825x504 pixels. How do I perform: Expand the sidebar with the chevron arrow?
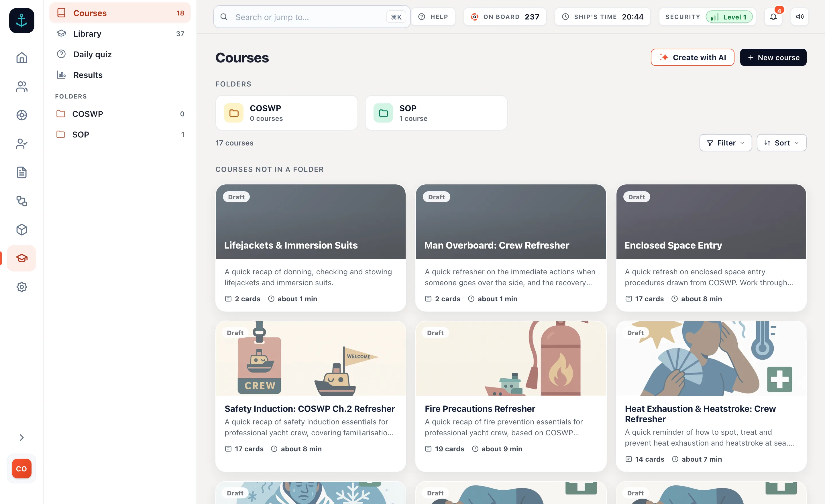tap(21, 437)
